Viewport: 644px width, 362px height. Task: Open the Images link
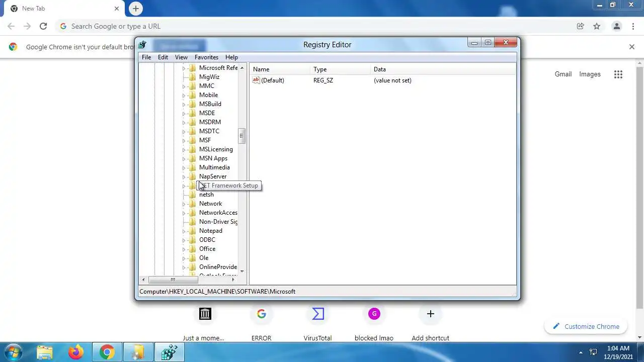[590, 74]
